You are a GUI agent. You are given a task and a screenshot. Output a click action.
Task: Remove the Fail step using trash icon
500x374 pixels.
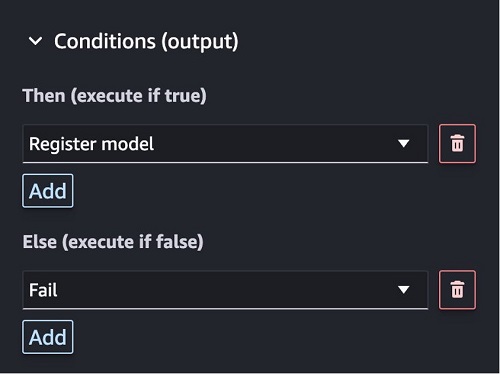click(x=457, y=290)
